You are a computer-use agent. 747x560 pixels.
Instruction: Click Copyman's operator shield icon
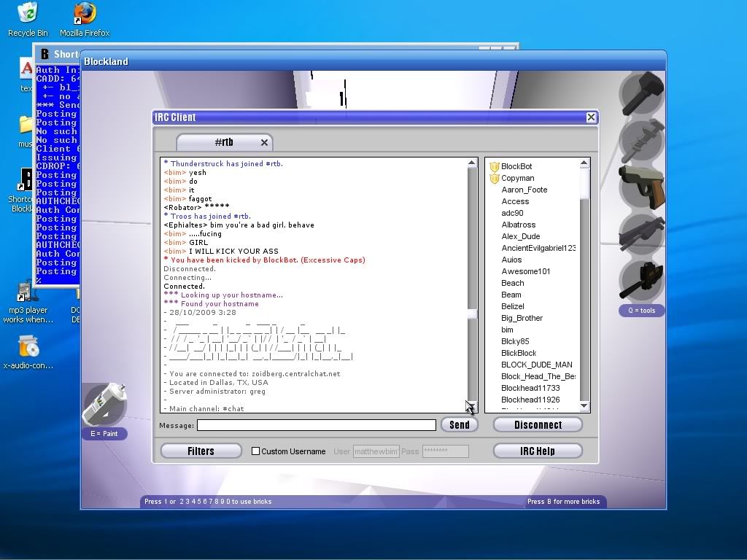495,179
